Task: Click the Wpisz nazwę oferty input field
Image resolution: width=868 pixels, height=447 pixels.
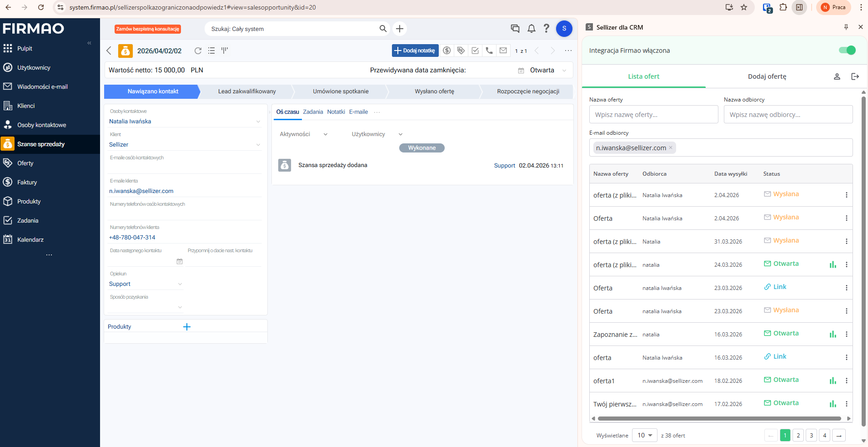Action: click(x=653, y=115)
